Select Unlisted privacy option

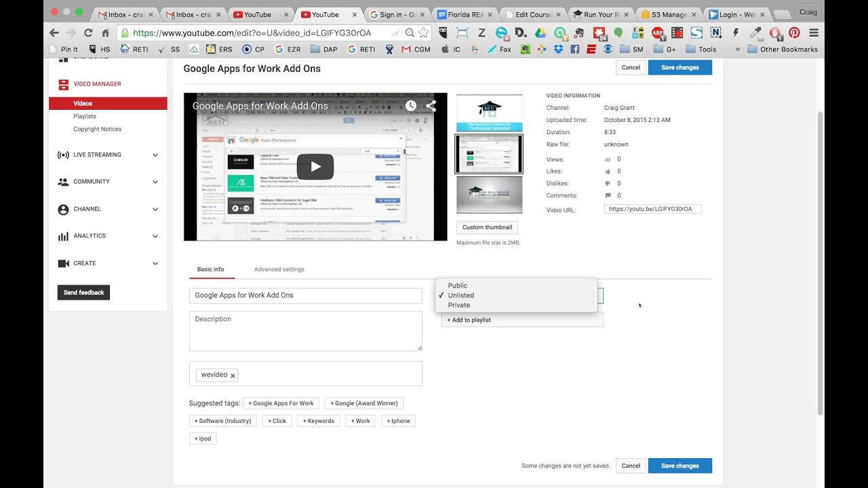(461, 296)
